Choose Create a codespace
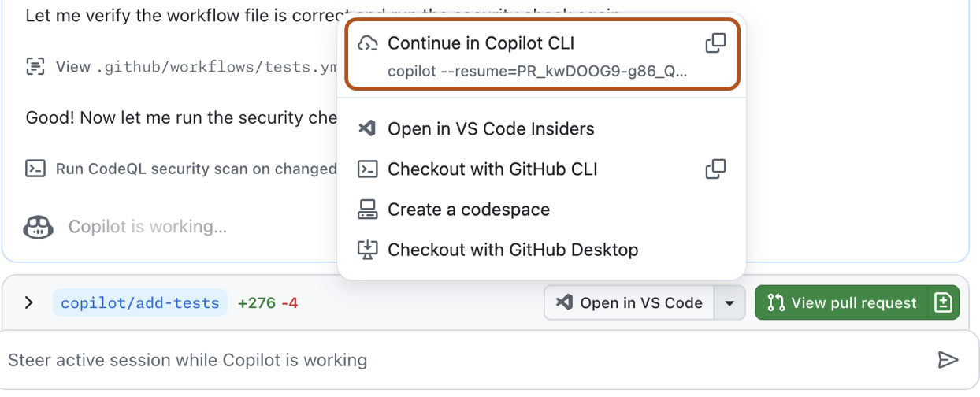The height and width of the screenshot is (397, 980). coord(468,210)
